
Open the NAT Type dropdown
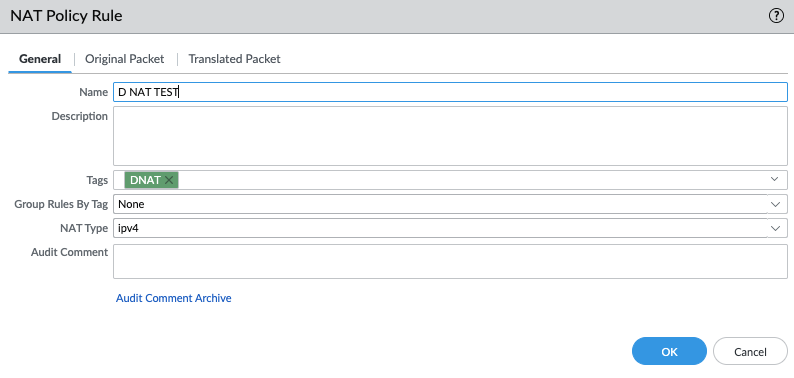coord(450,228)
